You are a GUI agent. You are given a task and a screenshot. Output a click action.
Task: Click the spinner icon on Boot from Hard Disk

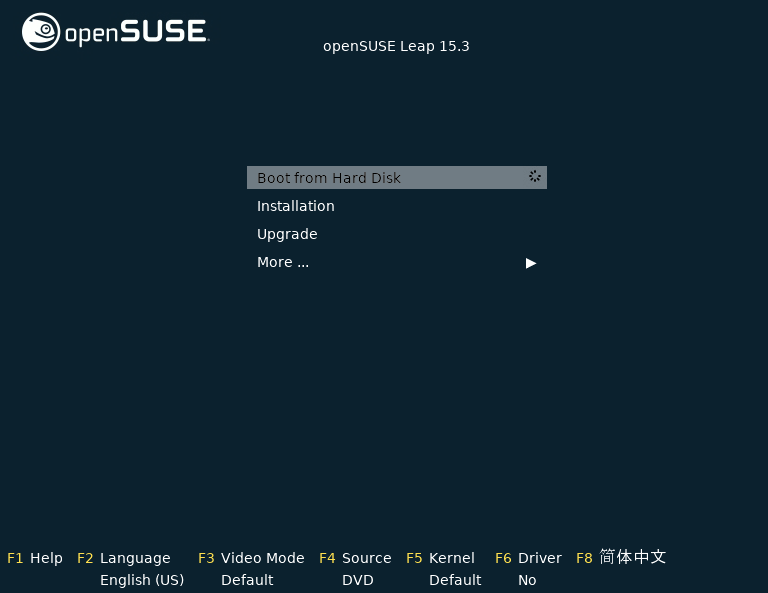[534, 176]
